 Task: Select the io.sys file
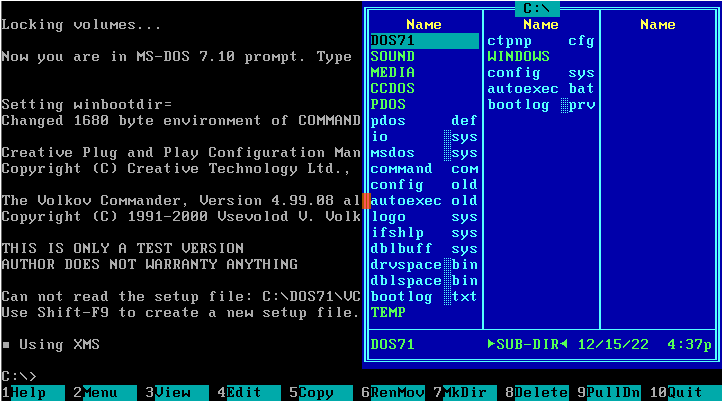pyautogui.click(x=424, y=137)
